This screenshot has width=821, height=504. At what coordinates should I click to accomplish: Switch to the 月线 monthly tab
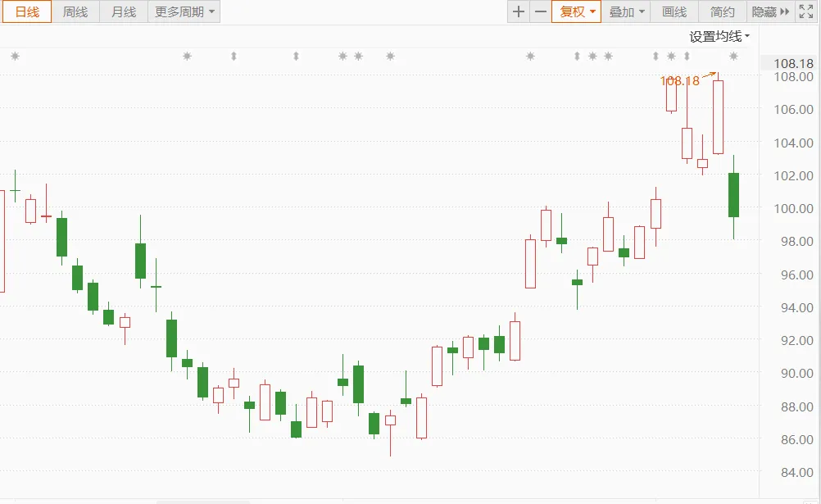click(x=124, y=11)
